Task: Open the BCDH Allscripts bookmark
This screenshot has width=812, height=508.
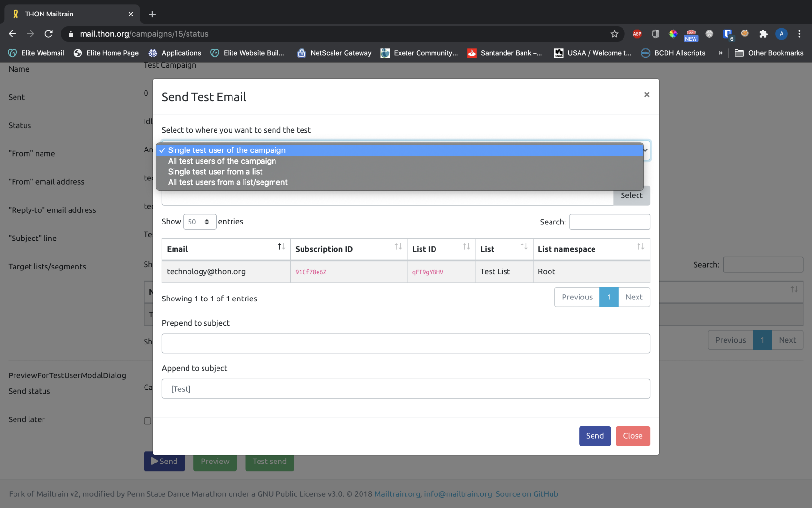Action: [x=673, y=53]
